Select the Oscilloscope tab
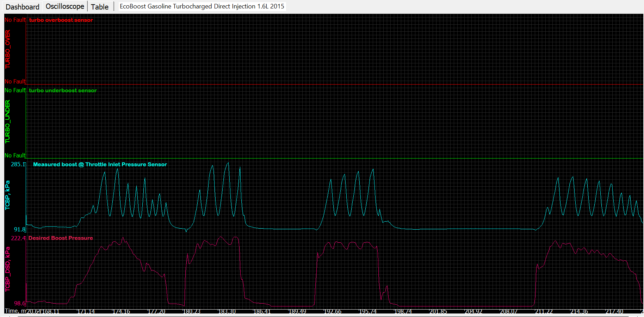 [x=65, y=6]
